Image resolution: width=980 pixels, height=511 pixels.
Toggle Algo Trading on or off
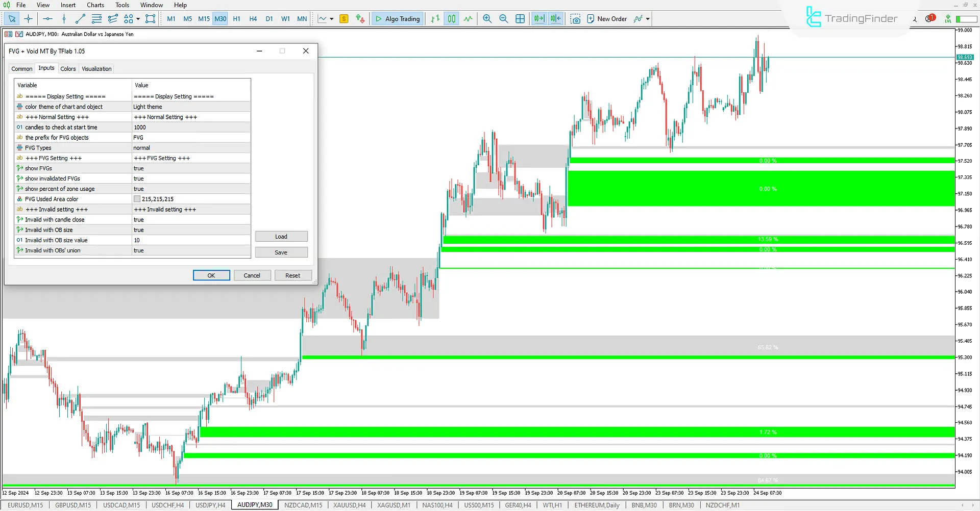pyautogui.click(x=398, y=19)
